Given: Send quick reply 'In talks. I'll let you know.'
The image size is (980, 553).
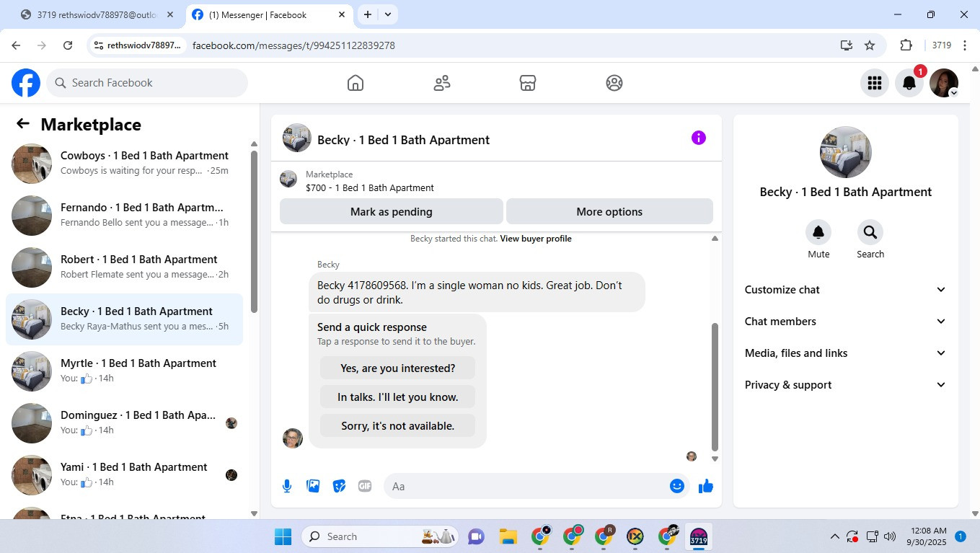Looking at the screenshot, I should coord(398,397).
